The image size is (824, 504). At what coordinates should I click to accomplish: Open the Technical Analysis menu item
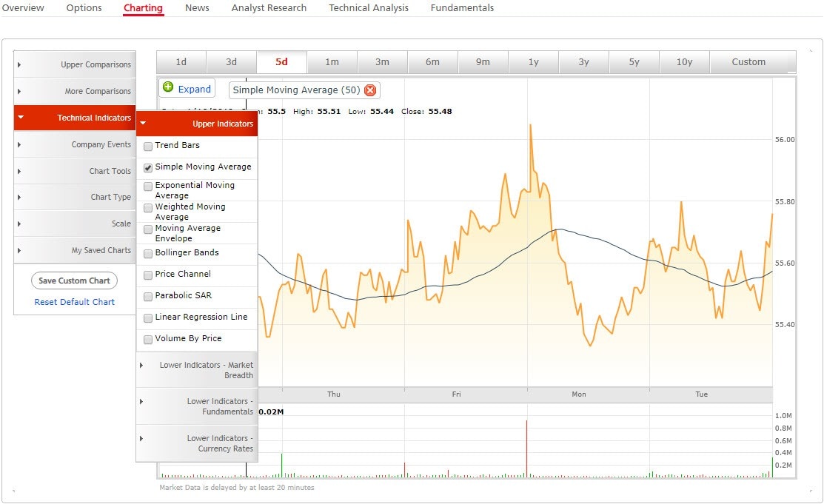tap(368, 8)
